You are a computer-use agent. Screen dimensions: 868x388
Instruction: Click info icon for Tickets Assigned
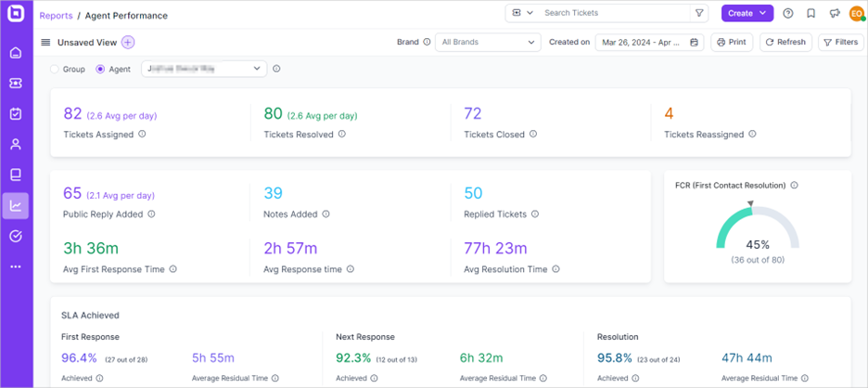[x=142, y=135]
